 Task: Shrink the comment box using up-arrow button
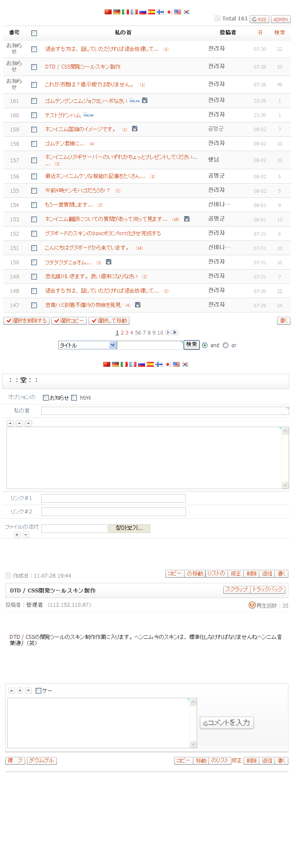coord(12,690)
